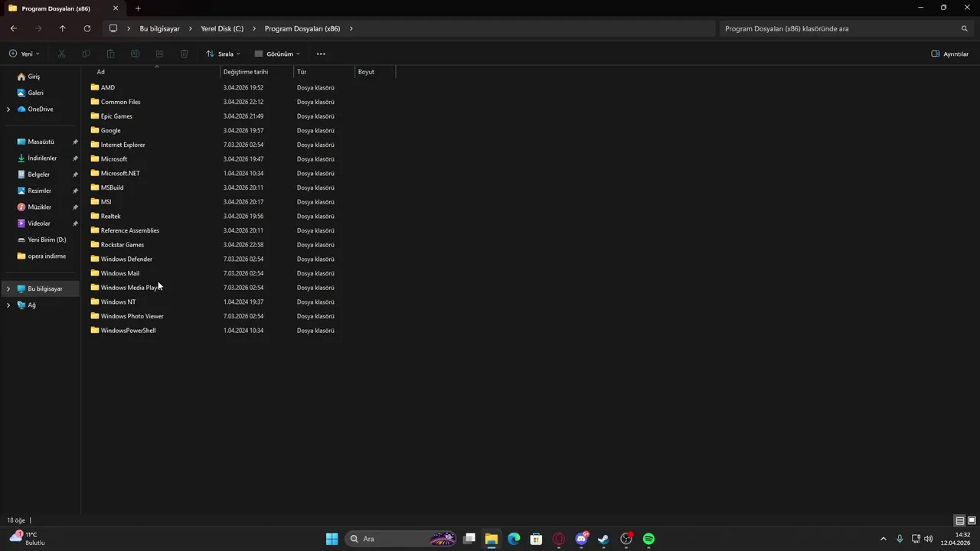Viewport: 980px width, 551px height.
Task: Open Task View in the taskbar
Action: point(469,539)
